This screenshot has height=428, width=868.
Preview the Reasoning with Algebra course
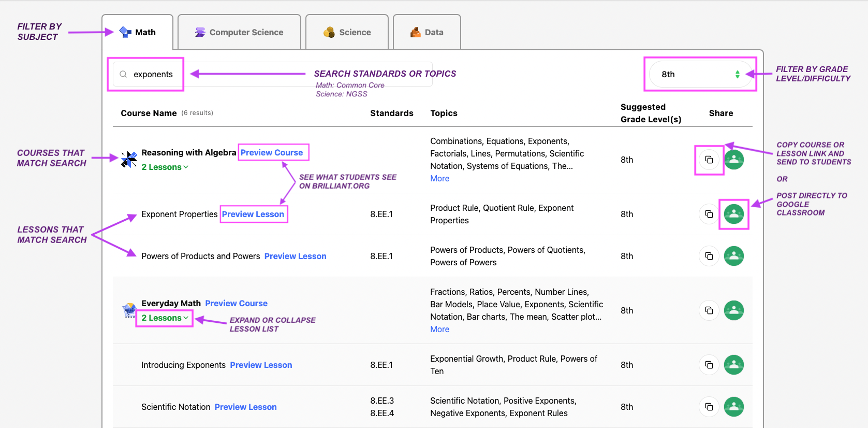coord(271,153)
